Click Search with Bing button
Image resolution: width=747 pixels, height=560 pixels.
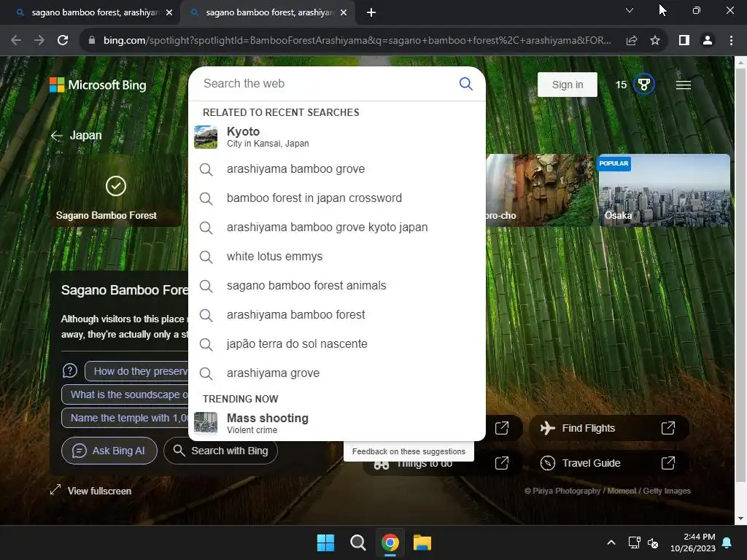pos(220,451)
